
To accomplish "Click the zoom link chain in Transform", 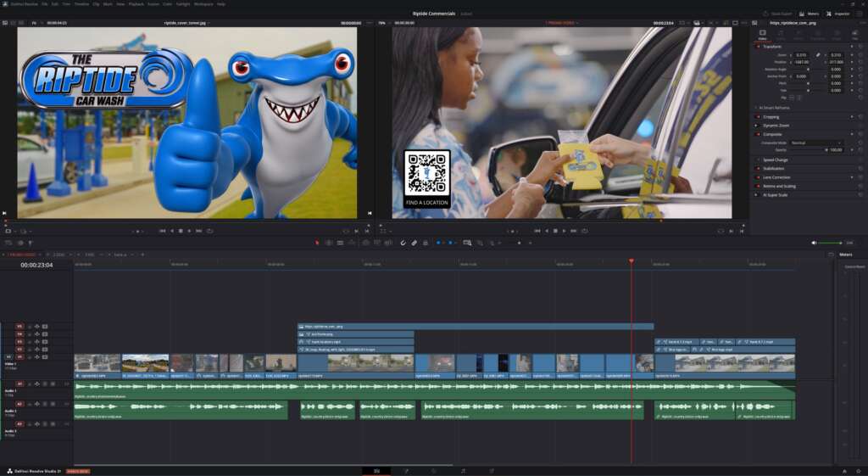I will tap(818, 55).
